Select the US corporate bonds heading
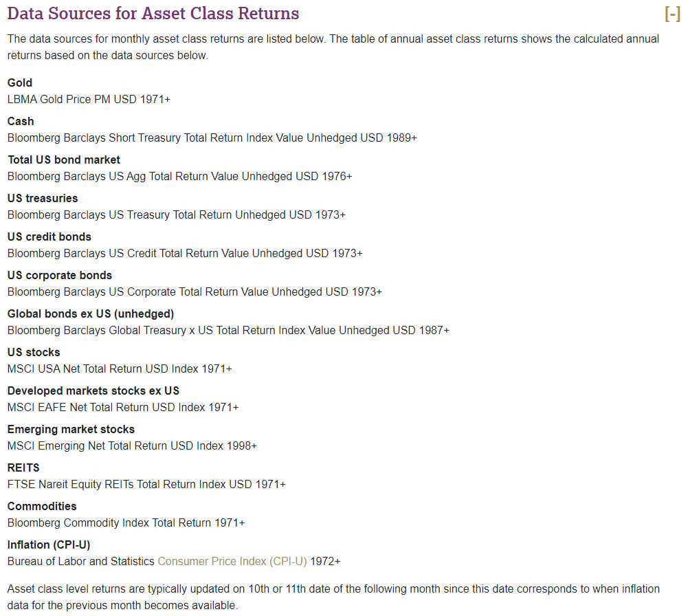Viewport: 688px width, 616px height. 60,275
